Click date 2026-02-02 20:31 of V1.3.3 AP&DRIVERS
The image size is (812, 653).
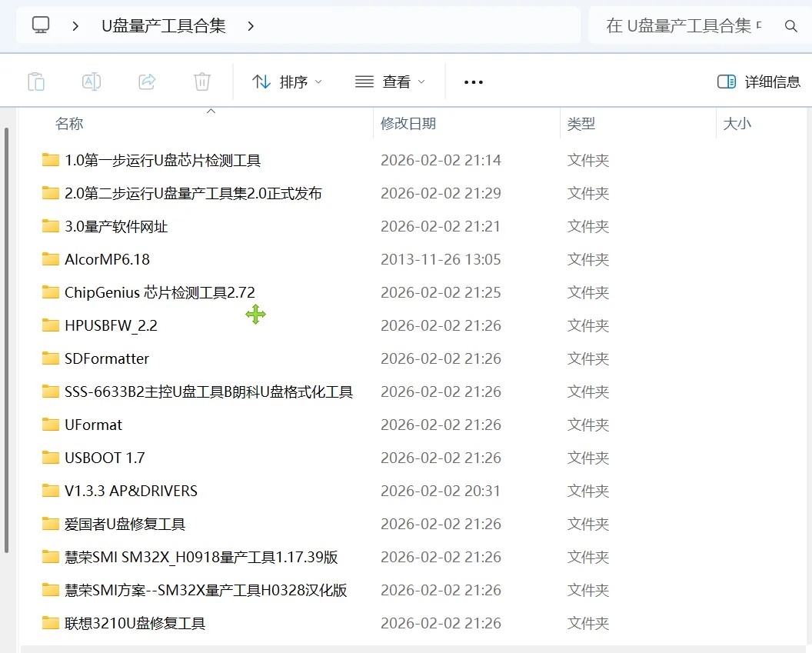click(441, 491)
